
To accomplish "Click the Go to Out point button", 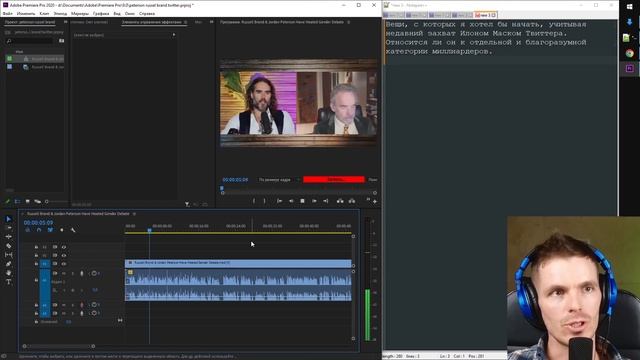I will pos(326,201).
